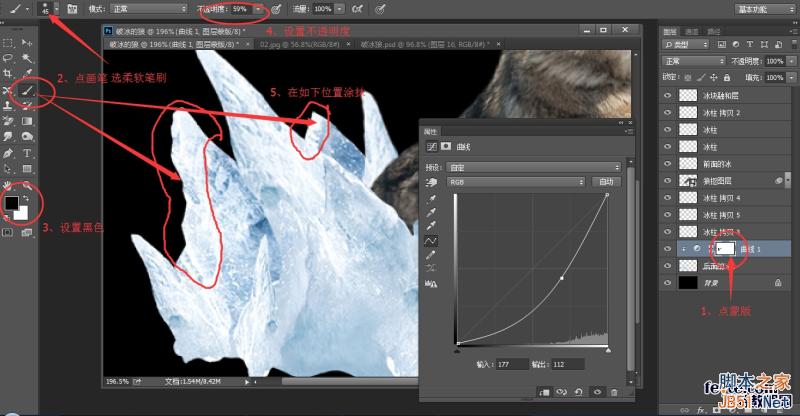Select the Pen tool
800x416 pixels.
point(8,153)
